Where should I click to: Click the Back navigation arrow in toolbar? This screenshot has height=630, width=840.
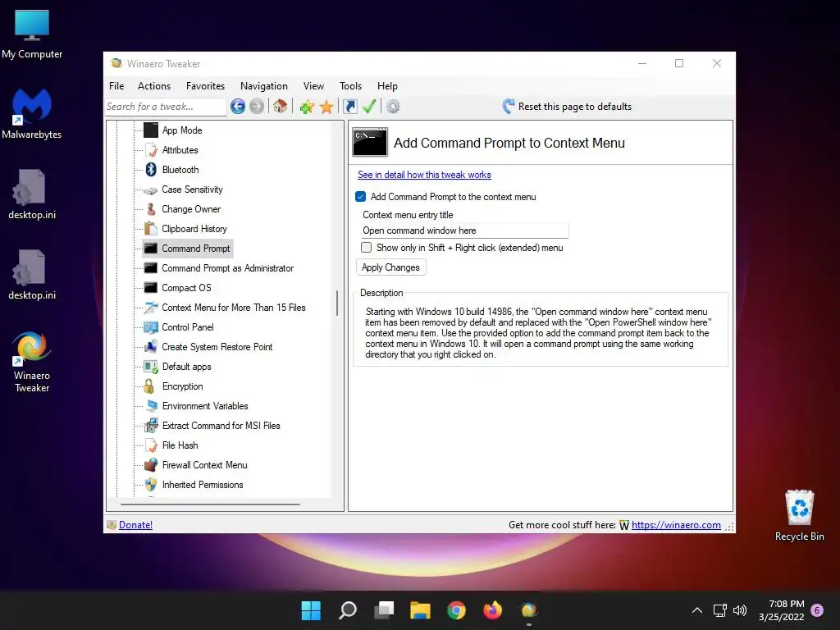click(x=238, y=107)
